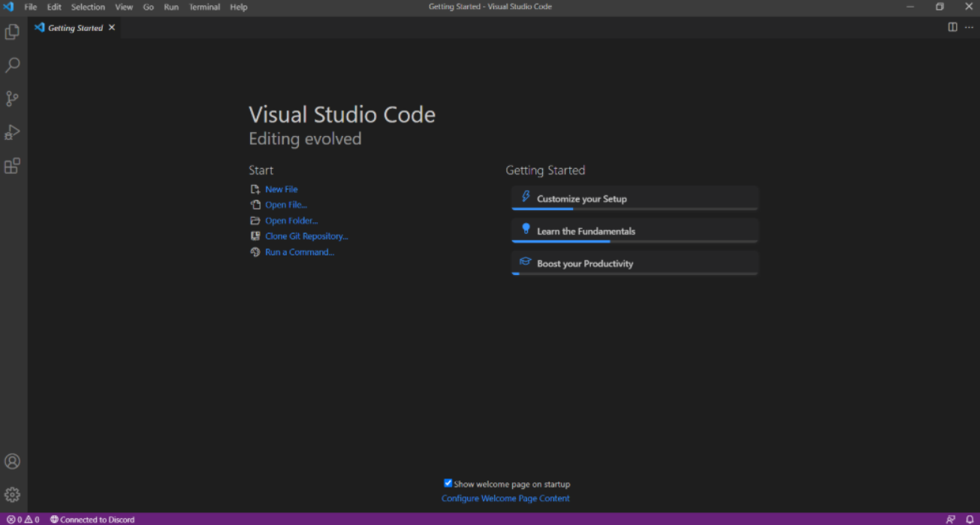Open the Extensions view
Viewport: 980px width, 525px height.
(12, 165)
